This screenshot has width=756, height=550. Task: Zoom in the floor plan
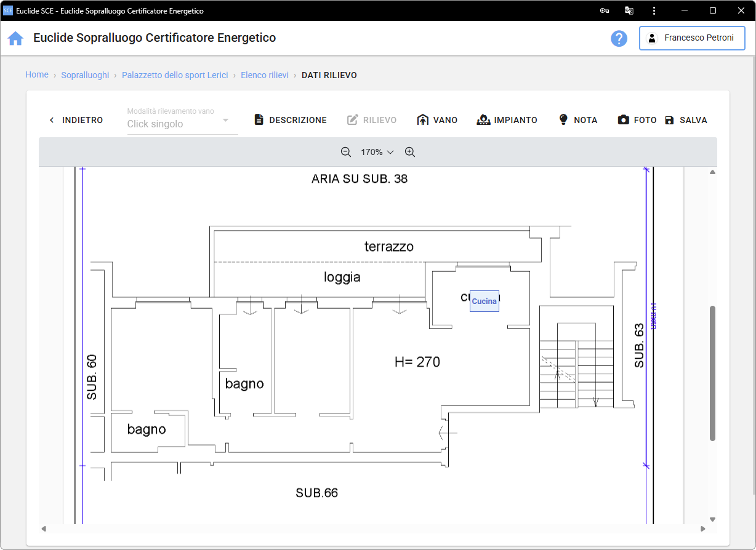pyautogui.click(x=410, y=152)
